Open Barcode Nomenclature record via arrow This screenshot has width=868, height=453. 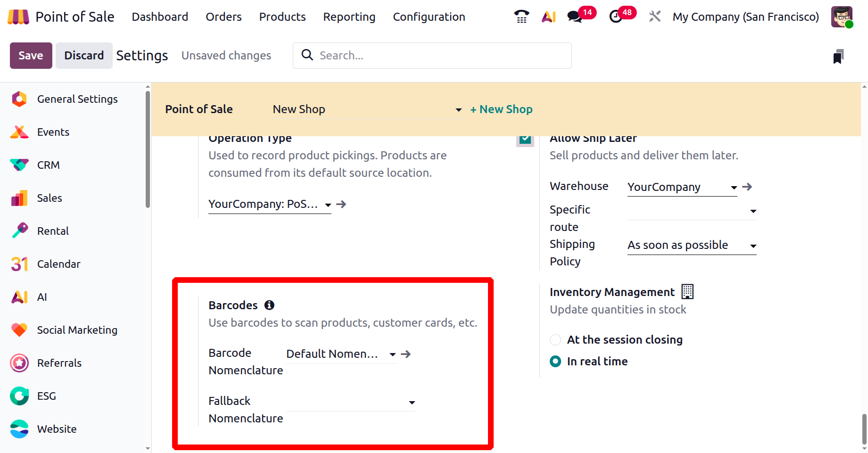[405, 354]
